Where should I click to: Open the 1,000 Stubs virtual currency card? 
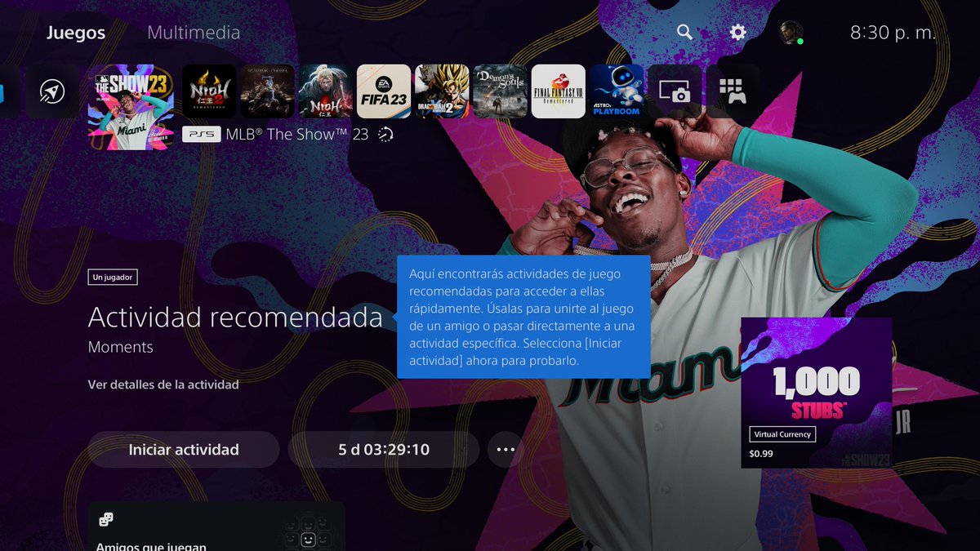[x=816, y=393]
